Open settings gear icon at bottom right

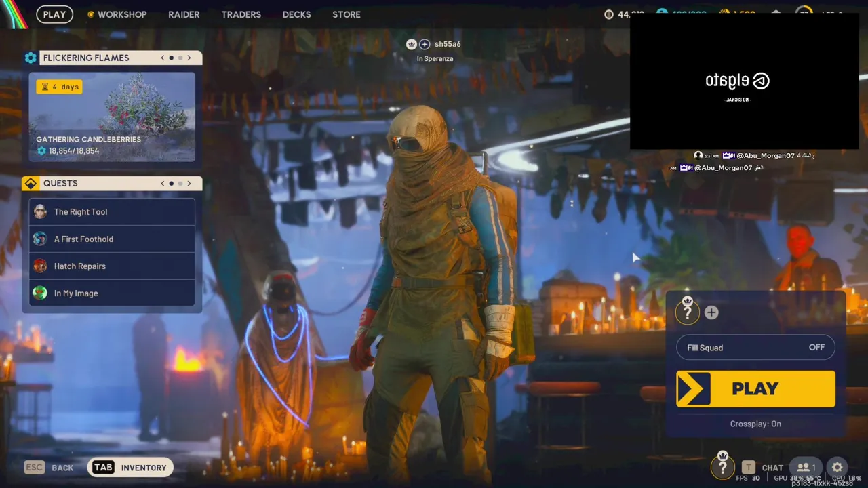coord(837,467)
